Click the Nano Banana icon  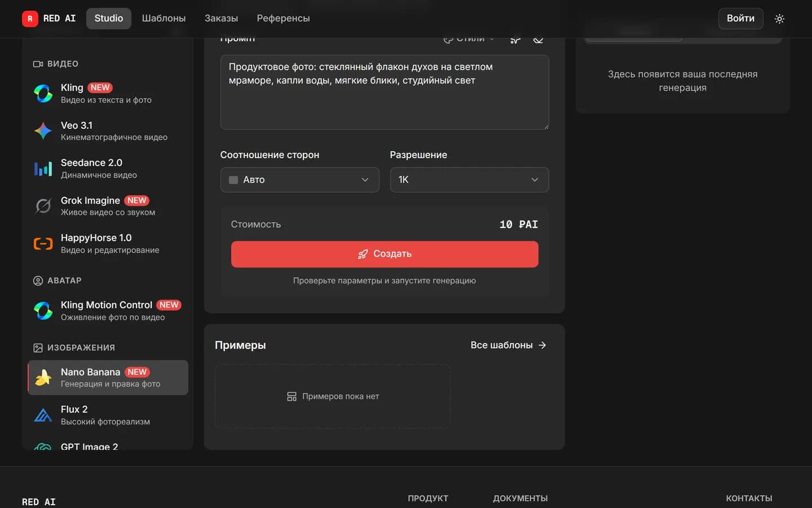(43, 378)
